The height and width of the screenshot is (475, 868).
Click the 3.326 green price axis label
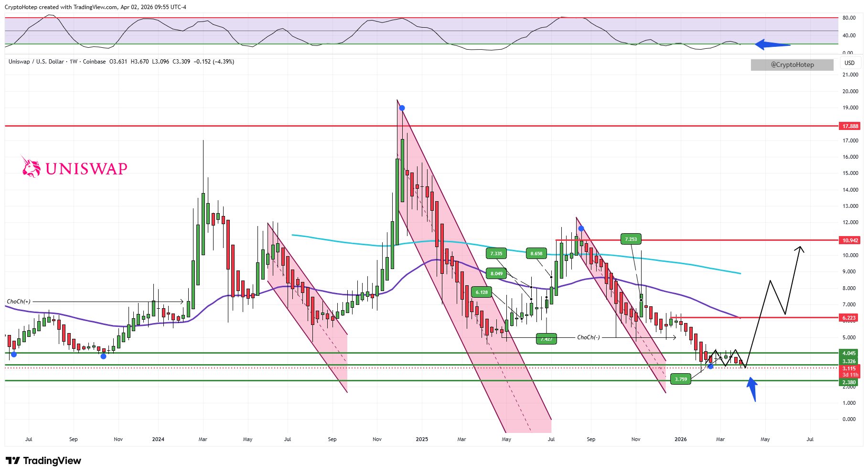click(x=849, y=361)
